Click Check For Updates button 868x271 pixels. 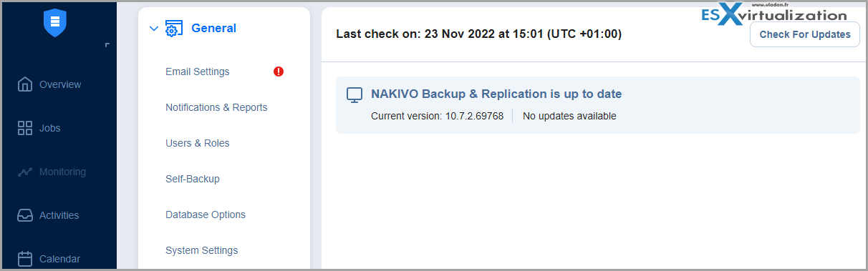pos(805,34)
